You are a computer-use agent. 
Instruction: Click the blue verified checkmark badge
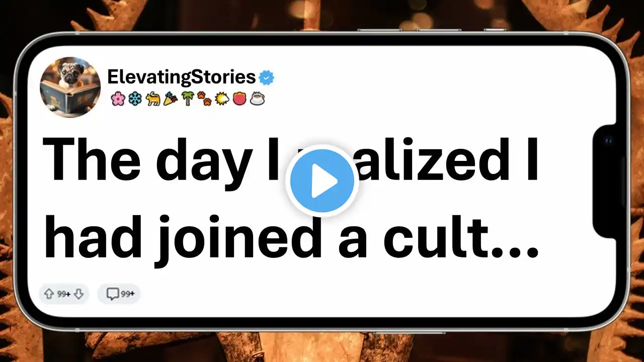tap(267, 77)
